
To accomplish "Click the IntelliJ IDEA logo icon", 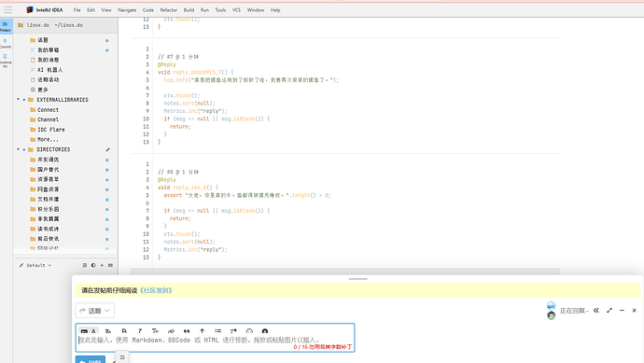I will tap(30, 9).
